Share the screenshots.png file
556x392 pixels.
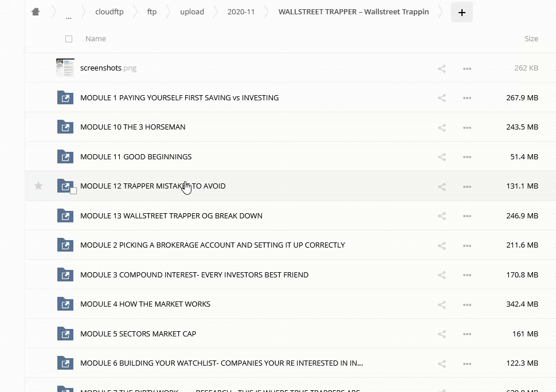click(441, 68)
